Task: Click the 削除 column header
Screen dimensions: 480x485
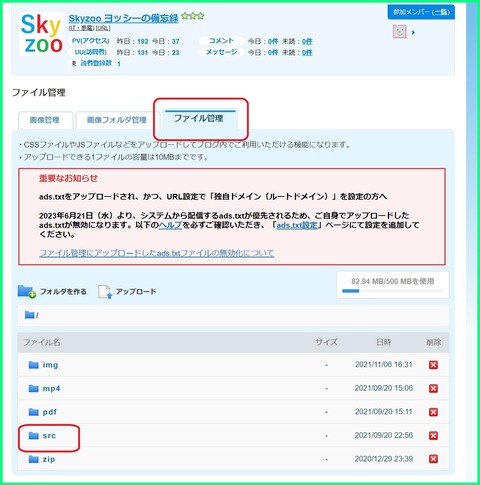Action: click(434, 342)
